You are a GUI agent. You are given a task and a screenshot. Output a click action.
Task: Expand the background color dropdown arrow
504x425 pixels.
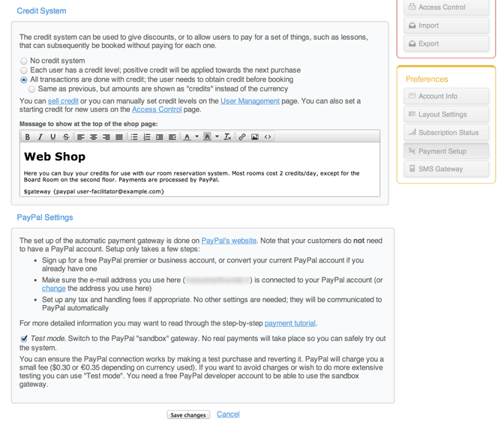click(217, 137)
